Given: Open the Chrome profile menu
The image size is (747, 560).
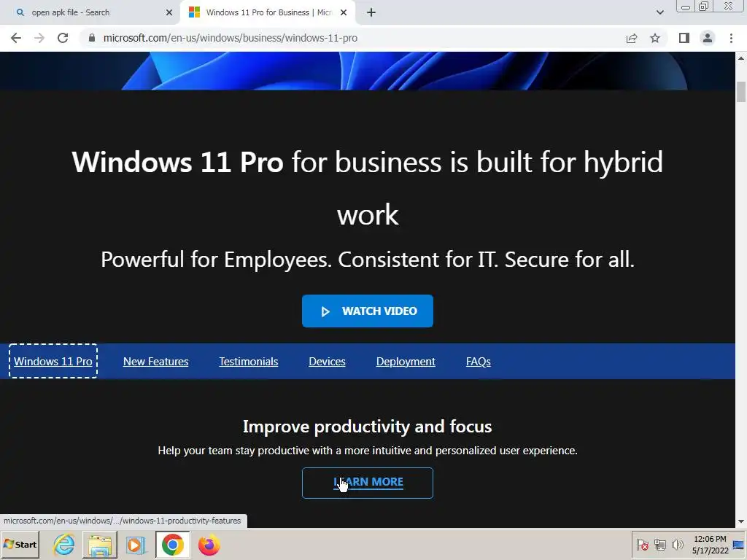Looking at the screenshot, I should [708, 38].
